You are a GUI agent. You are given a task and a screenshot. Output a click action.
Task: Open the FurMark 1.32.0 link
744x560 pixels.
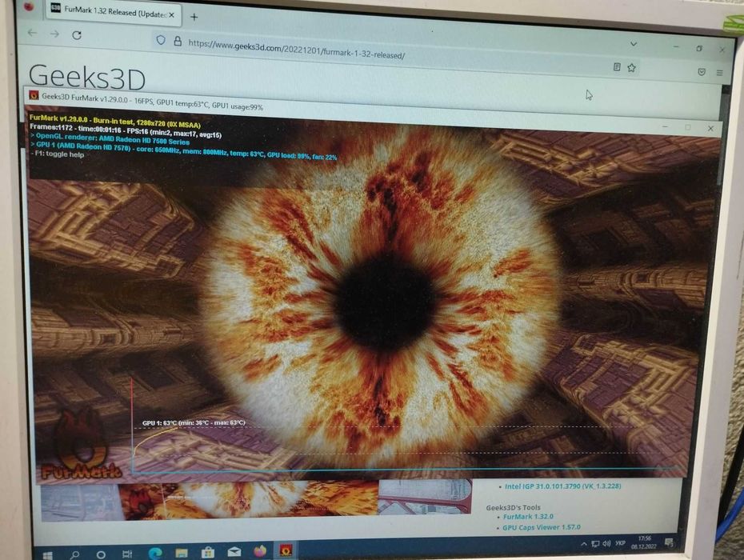(528, 516)
